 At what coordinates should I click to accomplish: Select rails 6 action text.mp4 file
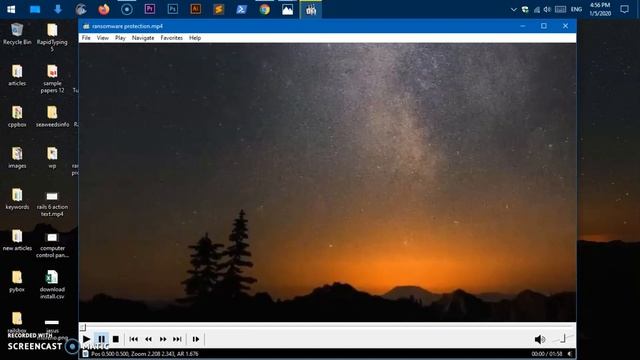(x=52, y=203)
